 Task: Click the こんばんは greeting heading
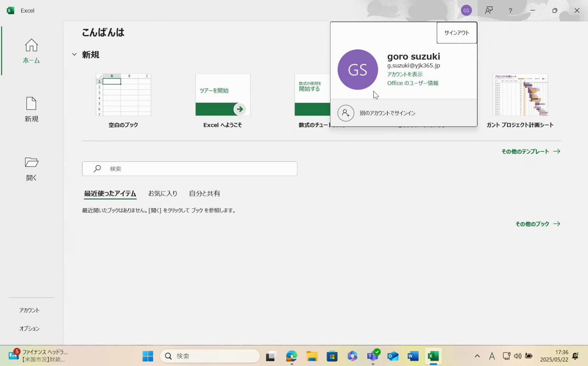(x=103, y=32)
